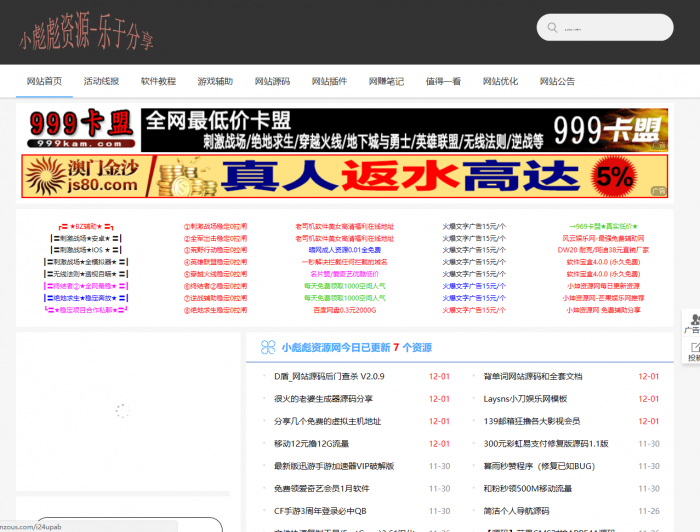Viewport: 700px width, 532px height.
Task: Click the Laysns小刀娱乐网模板 link
Action: coord(525,398)
